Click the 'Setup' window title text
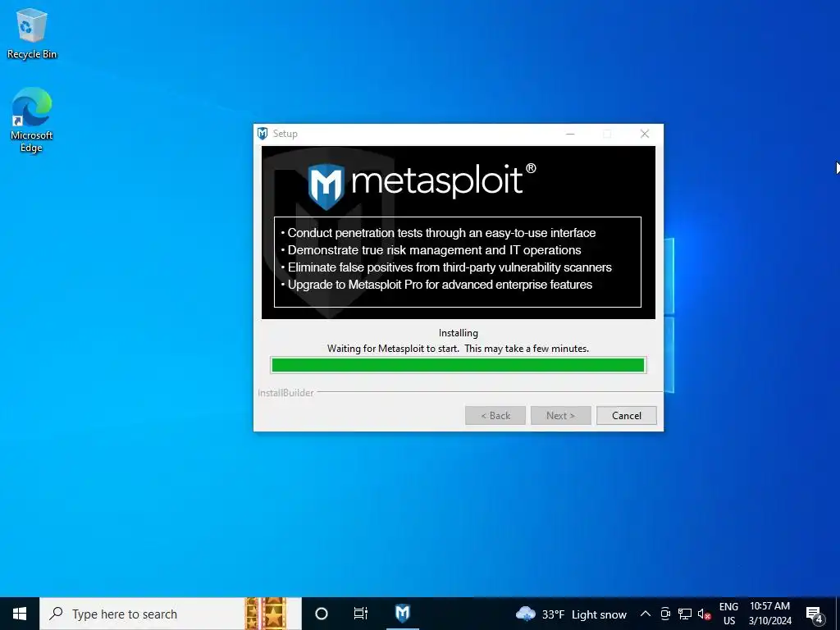840x630 pixels. pyautogui.click(x=285, y=134)
